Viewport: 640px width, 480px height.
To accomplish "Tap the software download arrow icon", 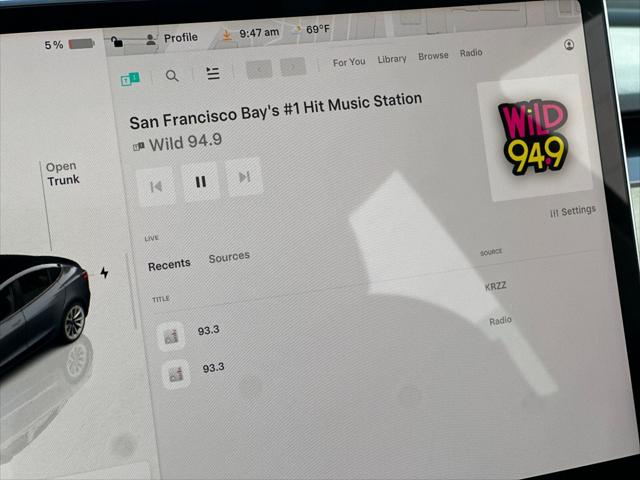I will pyautogui.click(x=227, y=35).
